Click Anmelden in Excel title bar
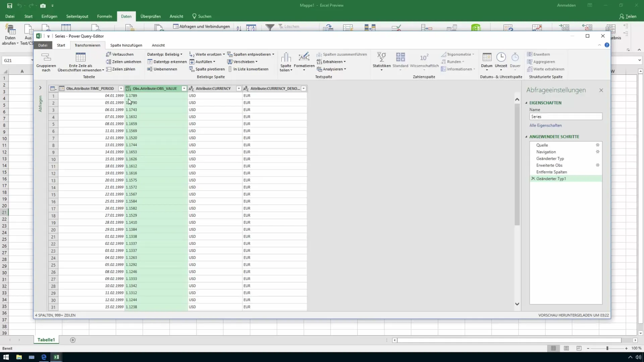This screenshot has width=644, height=362. coord(566,5)
